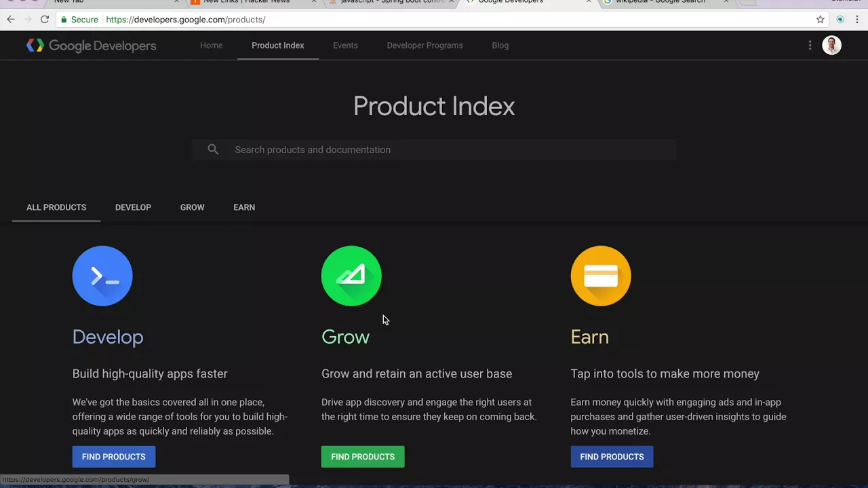Screen dimensions: 868x488
Task: Click the blue Develop terminal icon
Action: [x=102, y=276]
